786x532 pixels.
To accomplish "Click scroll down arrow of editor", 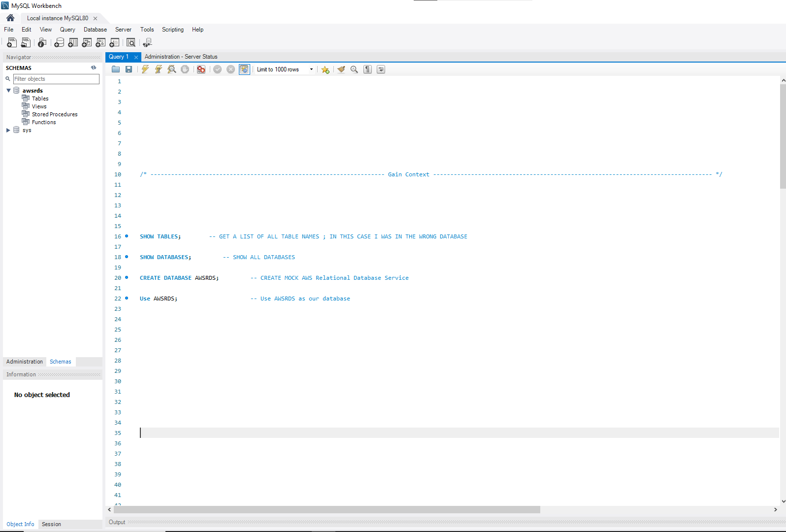I will [783, 501].
